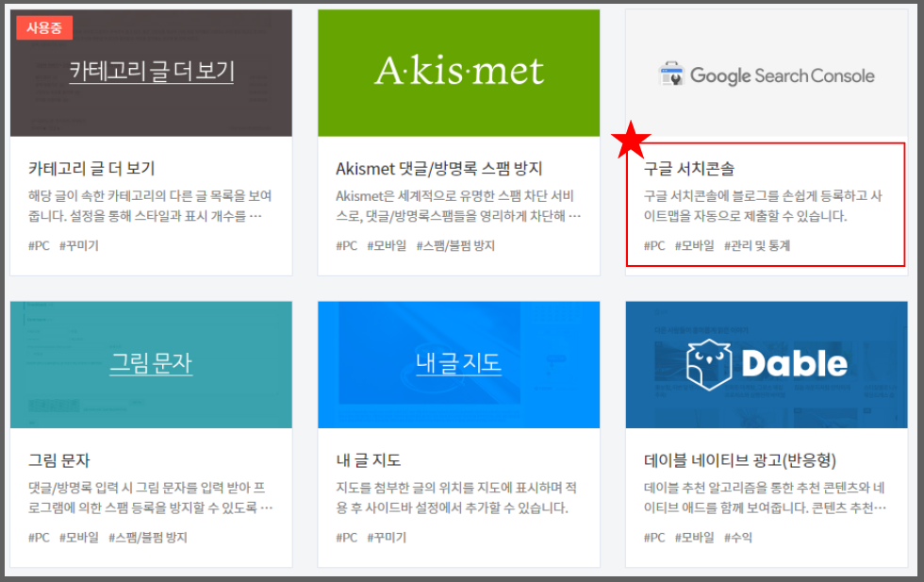Image resolution: width=924 pixels, height=582 pixels.
Task: Click the #PC tag under 카테고리 글 더 보기
Action: pos(39,245)
